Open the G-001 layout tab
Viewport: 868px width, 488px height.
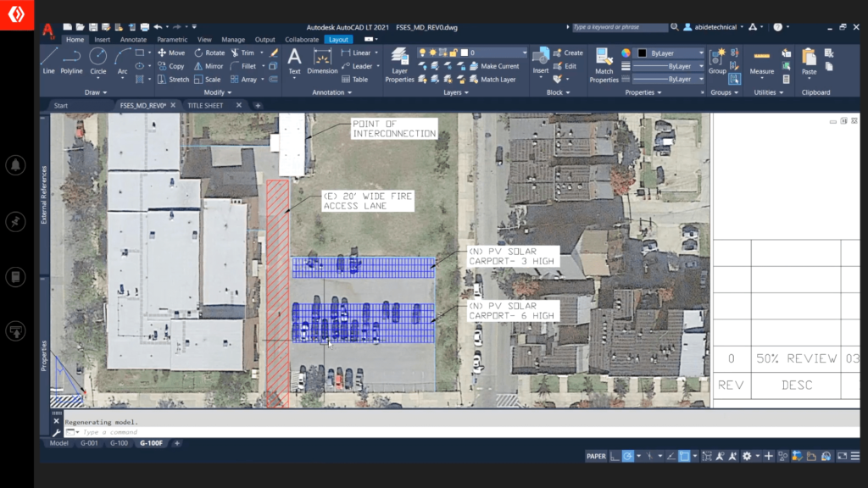coord(89,443)
